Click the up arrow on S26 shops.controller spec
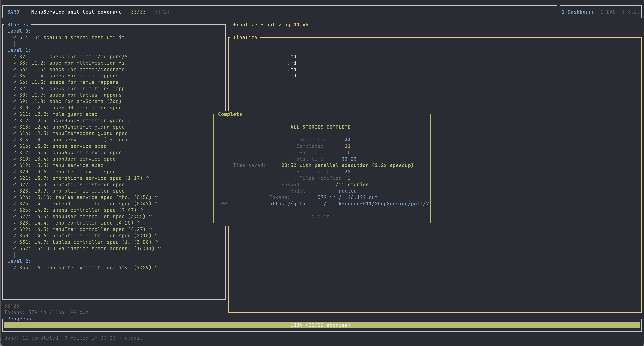This screenshot has width=644, height=346. [x=141, y=210]
